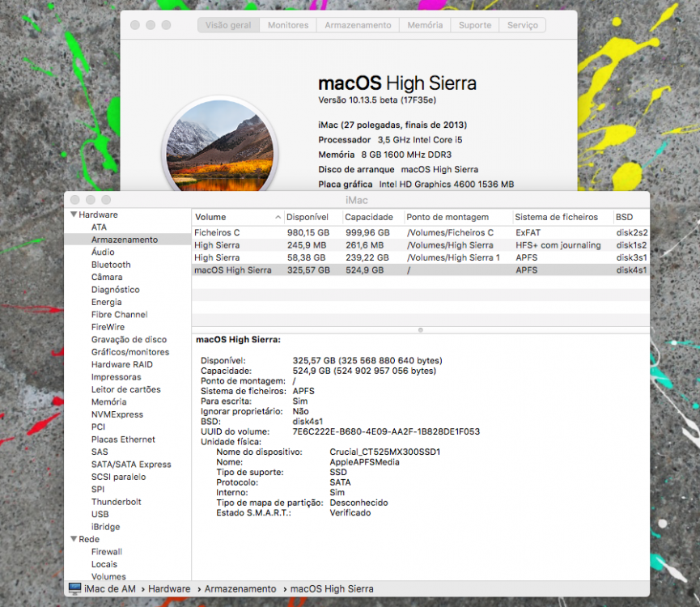
Task: Open the USB hardware category
Action: pos(100,514)
